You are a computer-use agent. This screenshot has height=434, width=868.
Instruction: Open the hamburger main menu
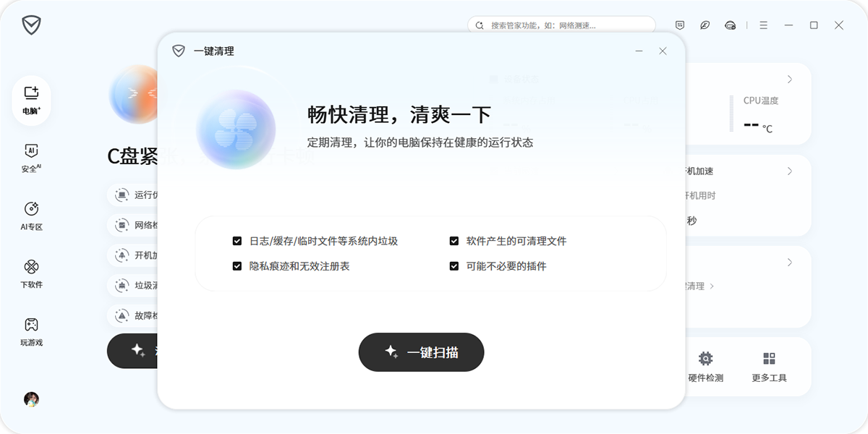coord(762,25)
